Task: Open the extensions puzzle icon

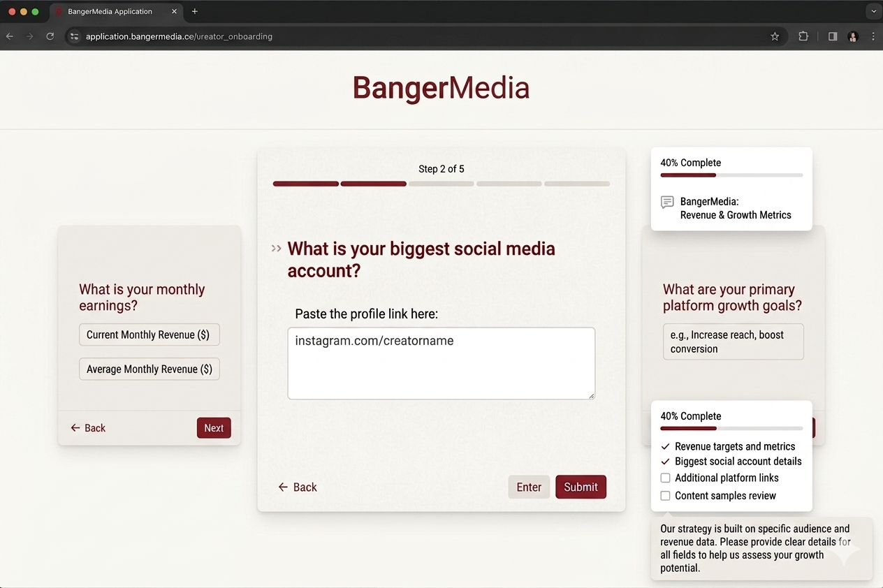Action: [803, 36]
